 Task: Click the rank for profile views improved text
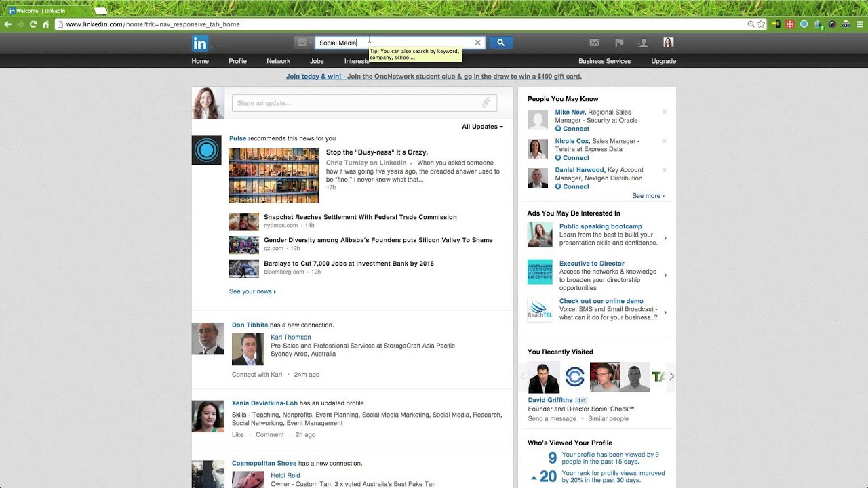coord(613,477)
